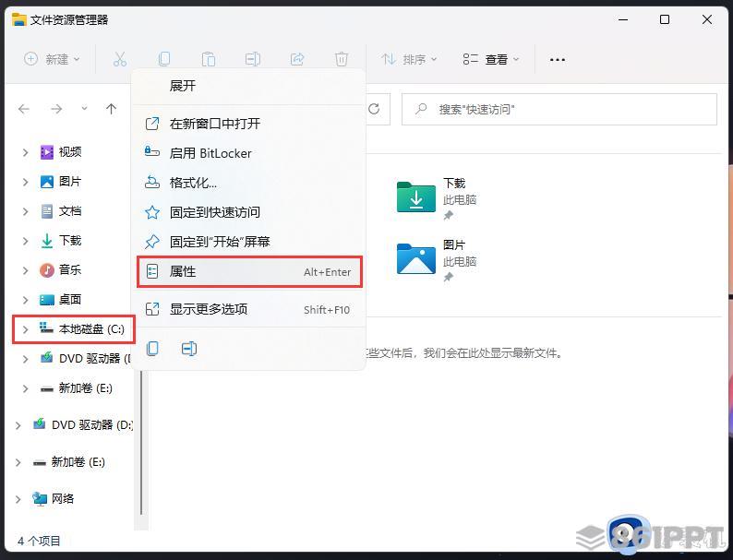Click the Cut scissors icon in toolbar
This screenshot has width=733, height=560.
120,59
